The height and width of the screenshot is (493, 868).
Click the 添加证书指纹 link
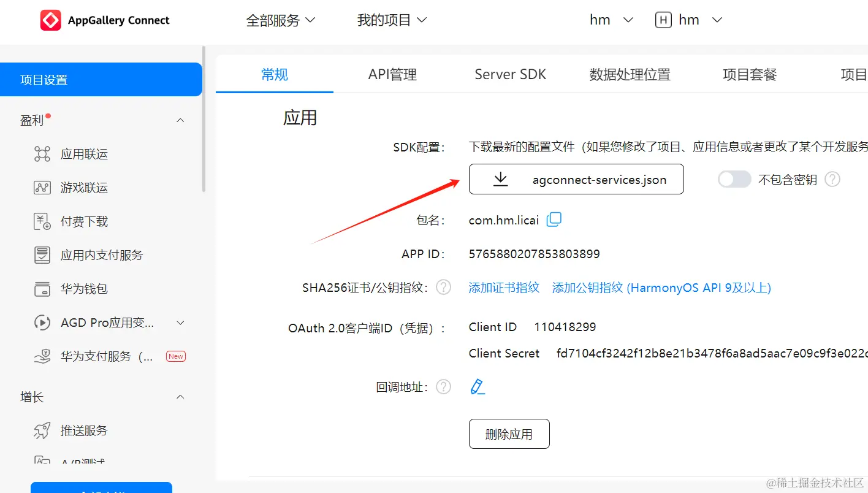[x=504, y=288]
